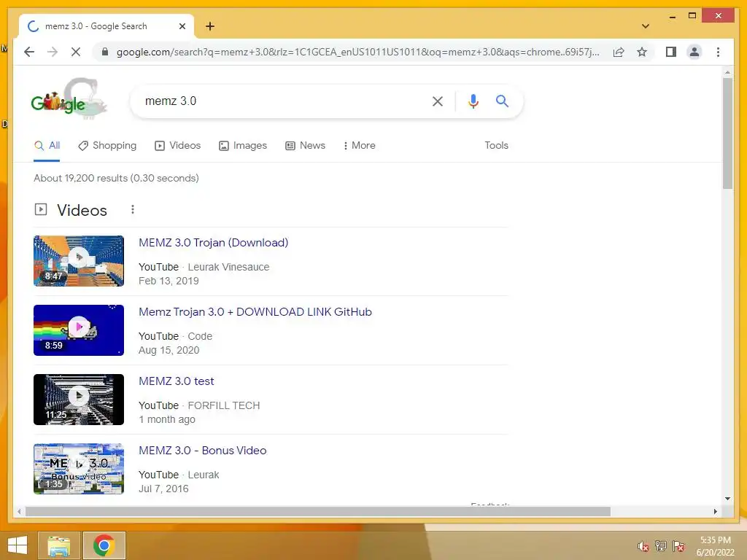
Task: Click the 'Leurak Vinesauce' channel text
Action: [x=228, y=267]
